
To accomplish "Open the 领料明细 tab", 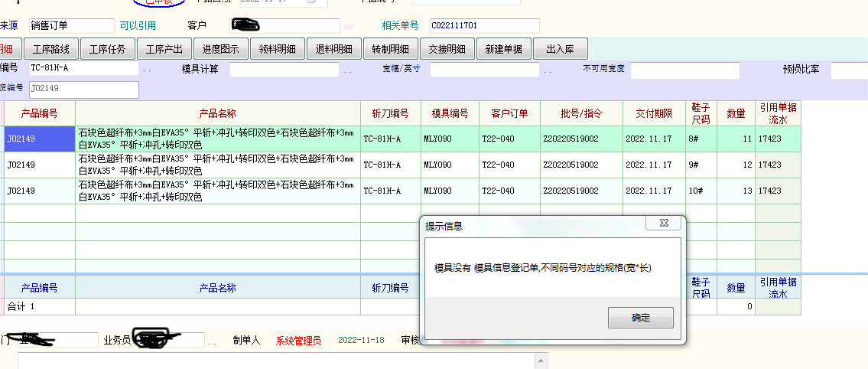I will pyautogui.click(x=278, y=50).
